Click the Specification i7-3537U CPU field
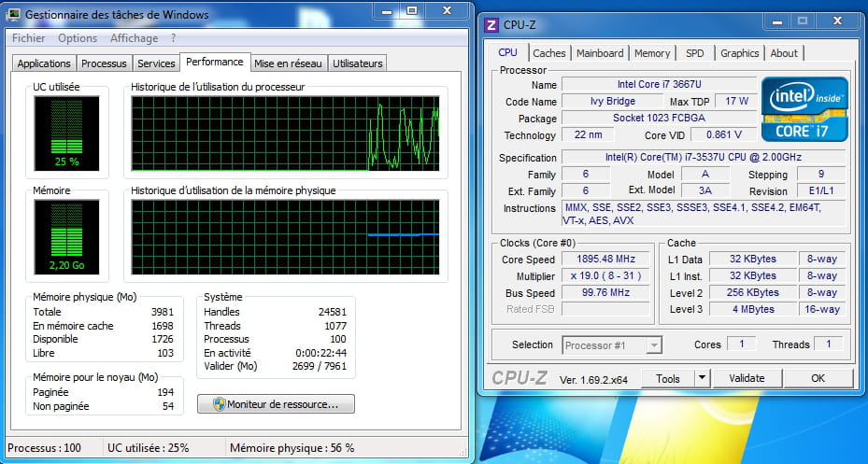Image resolution: width=868 pixels, height=464 pixels. pyautogui.click(x=704, y=157)
